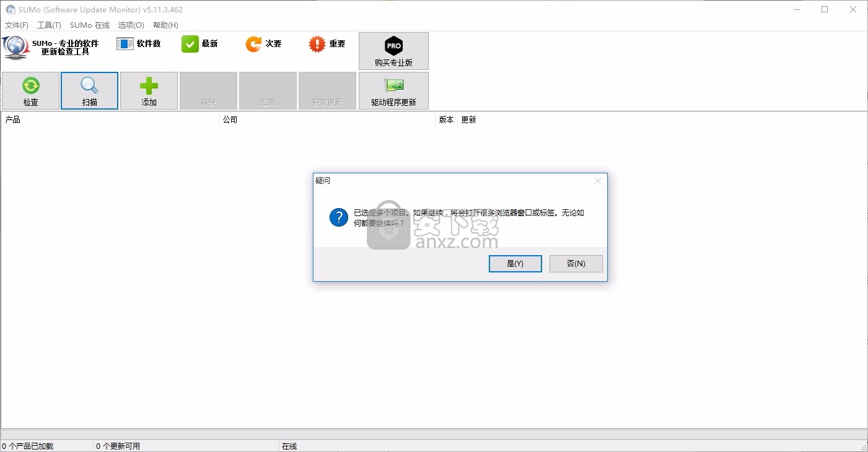Viewport: 868px width, 452px height.
Task: Open the 选项(O) menu
Action: coord(131,25)
